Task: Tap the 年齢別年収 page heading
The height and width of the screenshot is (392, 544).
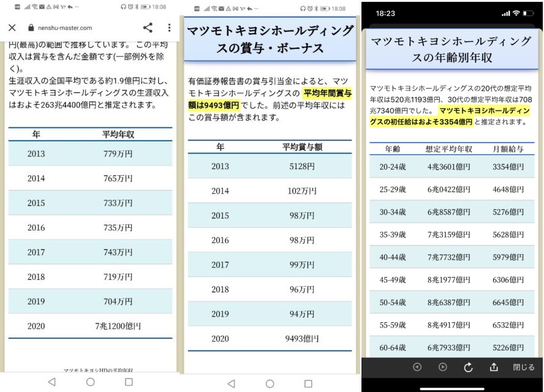Action: coord(451,49)
